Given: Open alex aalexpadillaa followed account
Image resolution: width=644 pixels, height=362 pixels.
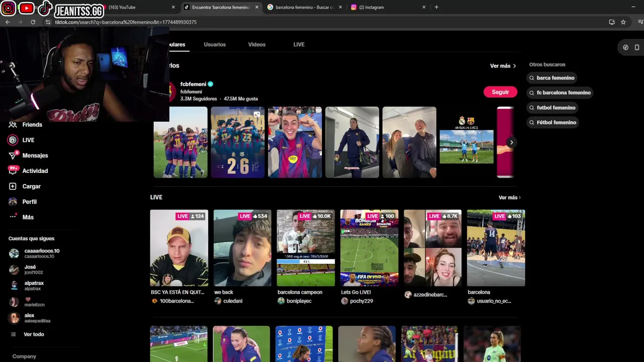Looking at the screenshot, I should [30, 318].
